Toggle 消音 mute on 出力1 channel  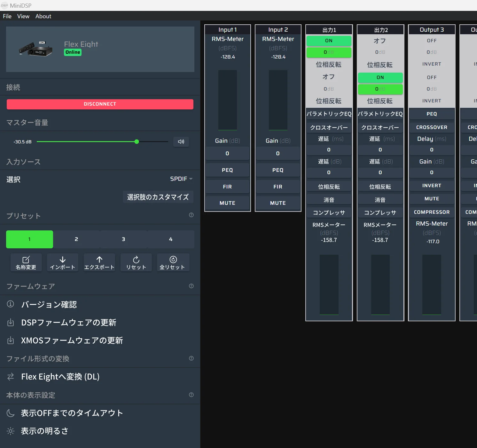pyautogui.click(x=329, y=200)
